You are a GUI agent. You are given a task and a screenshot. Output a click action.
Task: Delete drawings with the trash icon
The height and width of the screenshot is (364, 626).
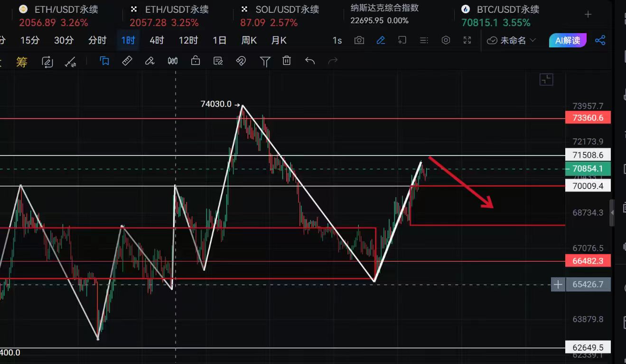coord(287,61)
